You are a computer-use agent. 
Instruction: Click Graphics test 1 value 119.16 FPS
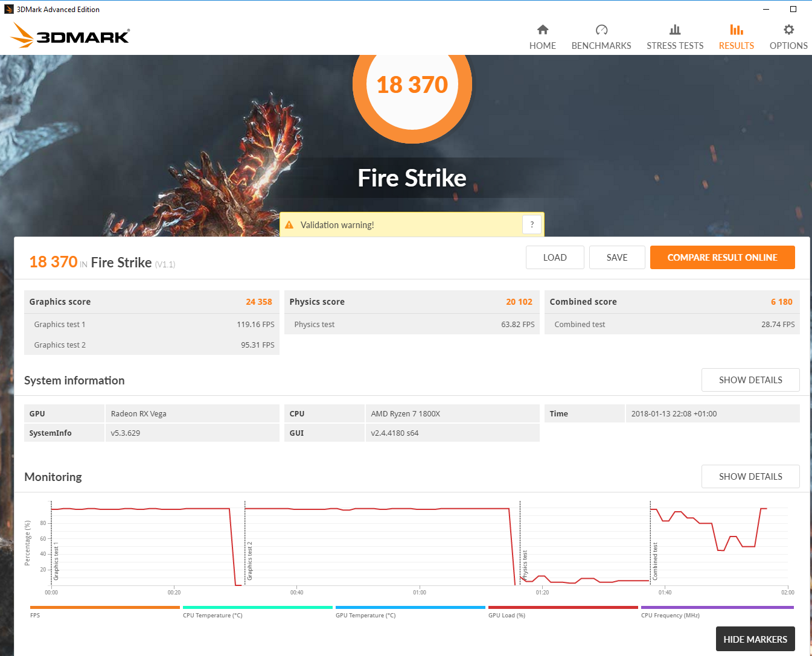coord(255,324)
